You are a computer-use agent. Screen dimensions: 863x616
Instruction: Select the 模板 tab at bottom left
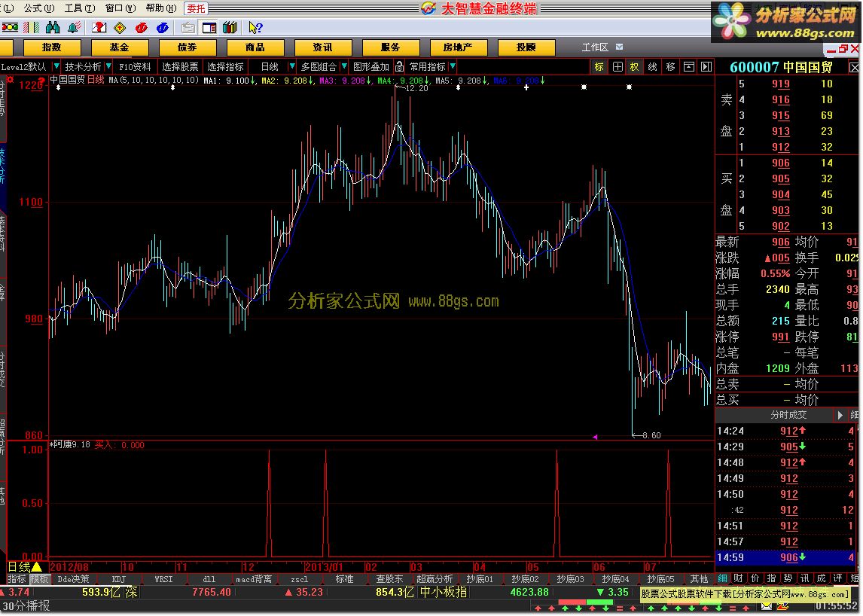(x=39, y=579)
